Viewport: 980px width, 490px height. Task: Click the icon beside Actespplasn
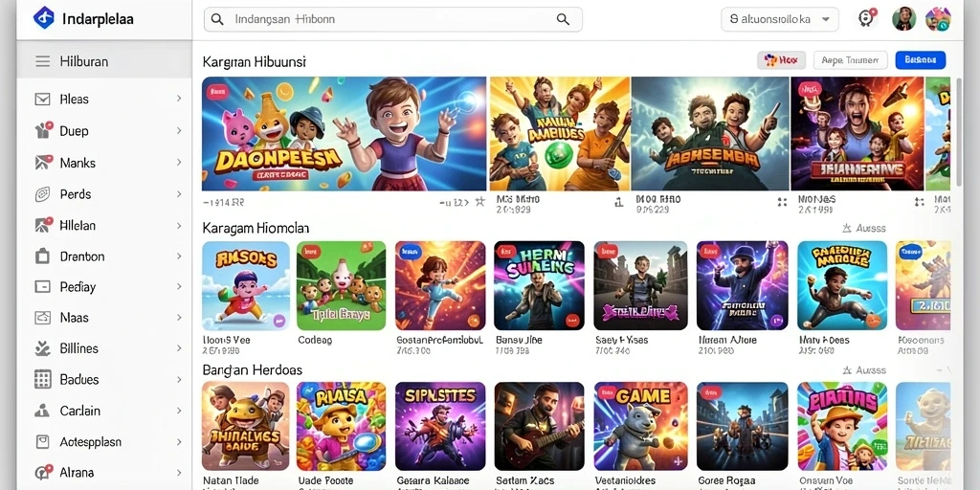coord(42,442)
